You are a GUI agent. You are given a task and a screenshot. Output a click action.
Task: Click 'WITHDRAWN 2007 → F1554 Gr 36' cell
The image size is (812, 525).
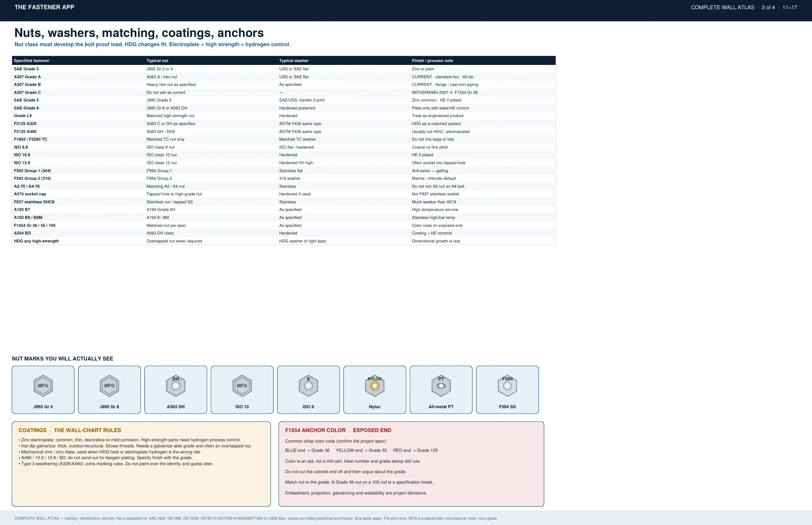(445, 92)
